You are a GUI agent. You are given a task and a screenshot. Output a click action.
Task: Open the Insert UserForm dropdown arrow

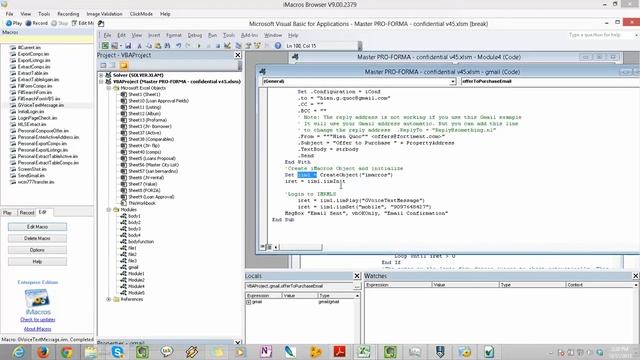[121, 46]
